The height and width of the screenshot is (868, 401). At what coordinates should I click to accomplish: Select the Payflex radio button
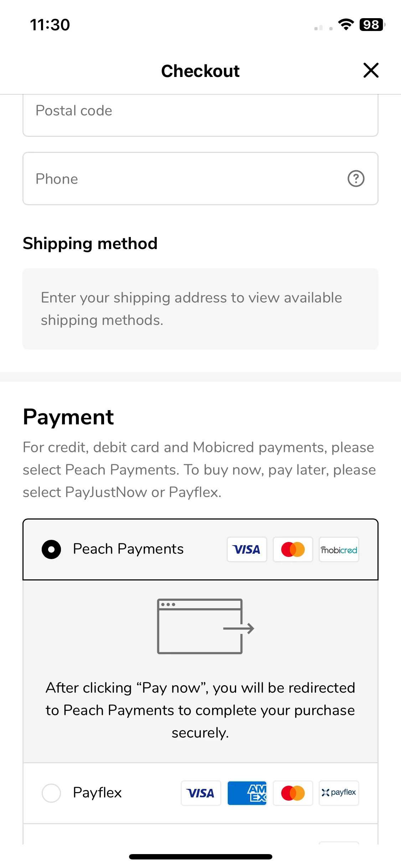[51, 793]
